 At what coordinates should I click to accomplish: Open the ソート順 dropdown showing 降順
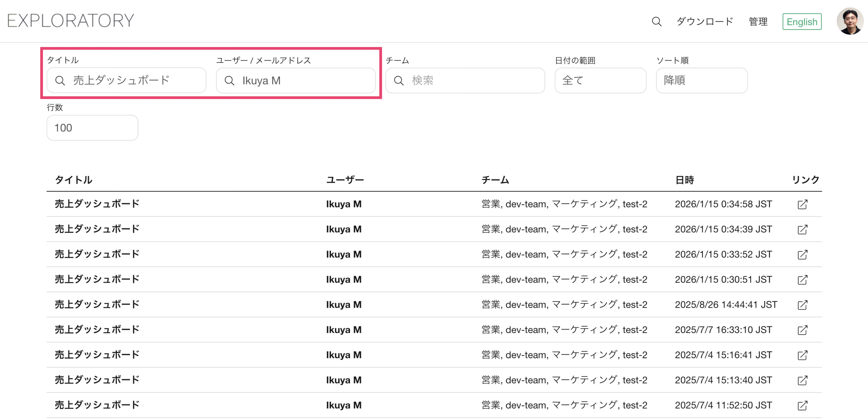click(x=702, y=80)
